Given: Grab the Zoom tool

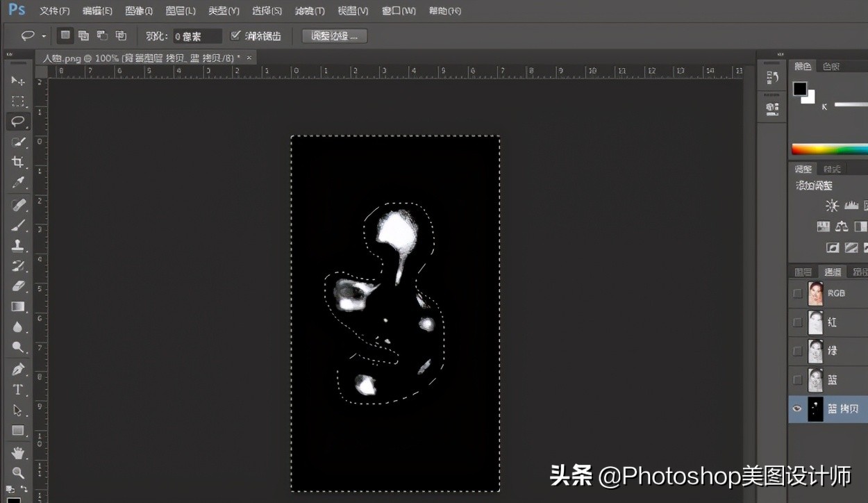Looking at the screenshot, I should click(x=18, y=472).
